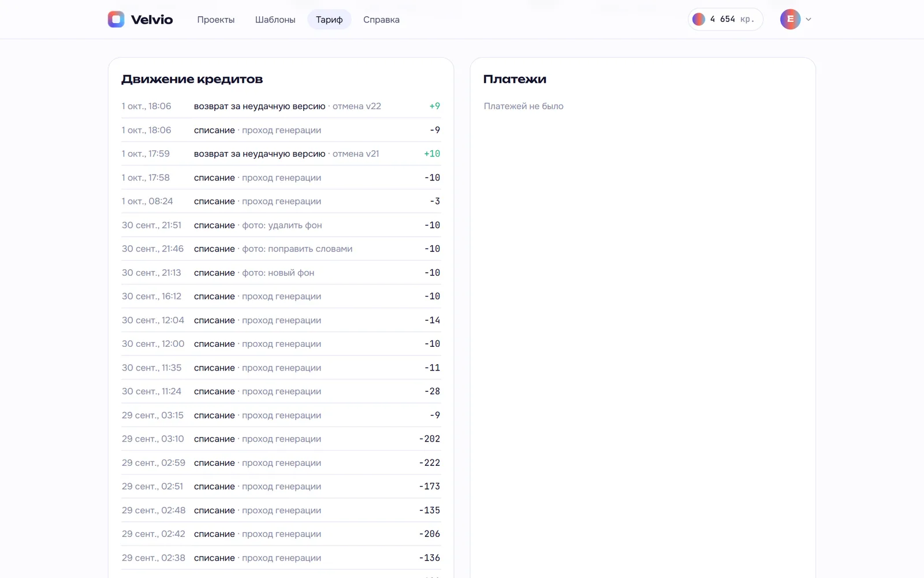Select the 29 сент., 02:59 timestamp
The height and width of the screenshot is (578, 924).
[154, 462]
